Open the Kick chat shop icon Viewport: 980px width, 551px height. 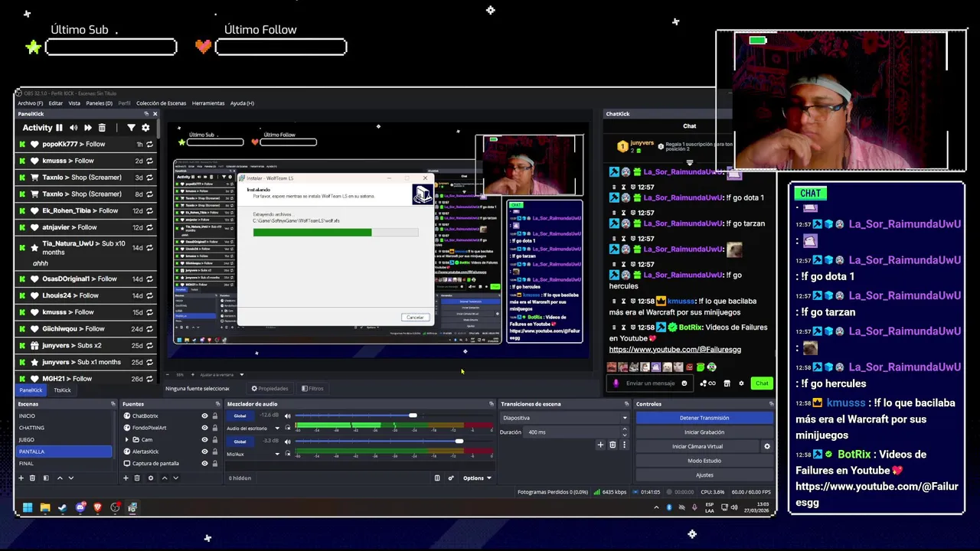point(727,383)
